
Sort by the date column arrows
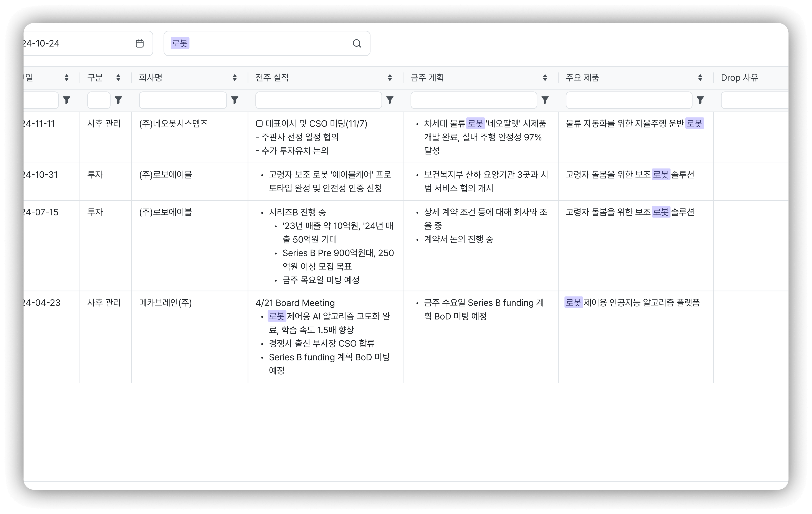66,78
